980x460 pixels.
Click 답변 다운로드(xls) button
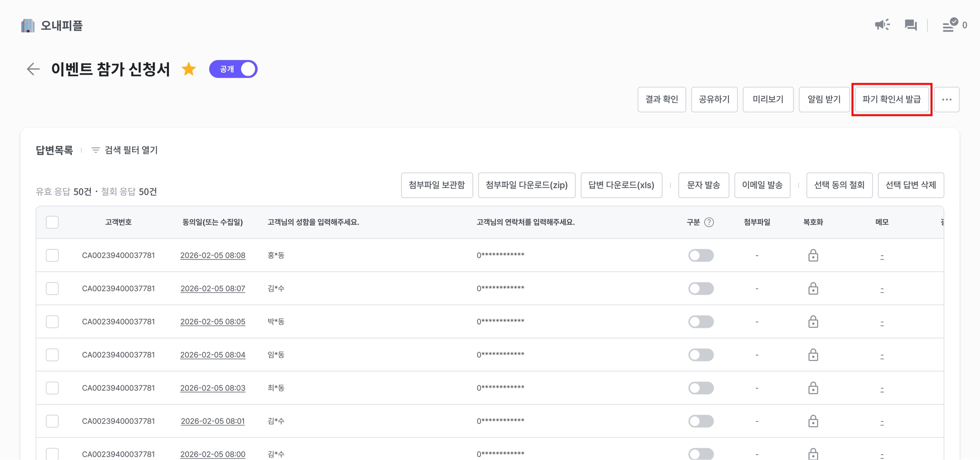[622, 185]
